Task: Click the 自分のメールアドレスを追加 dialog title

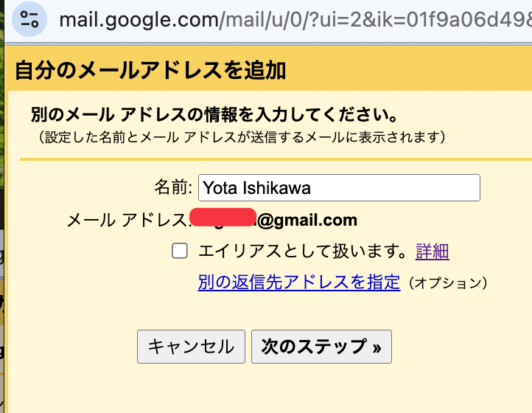Action: coord(150,71)
